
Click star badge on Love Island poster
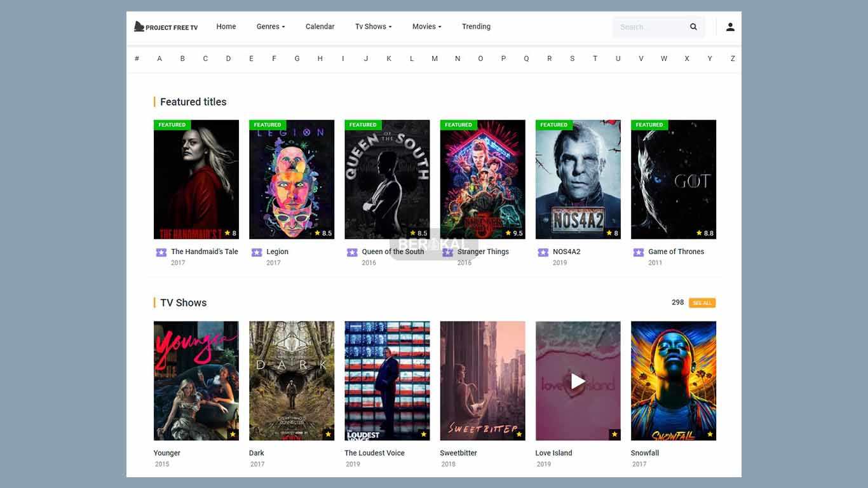click(614, 435)
